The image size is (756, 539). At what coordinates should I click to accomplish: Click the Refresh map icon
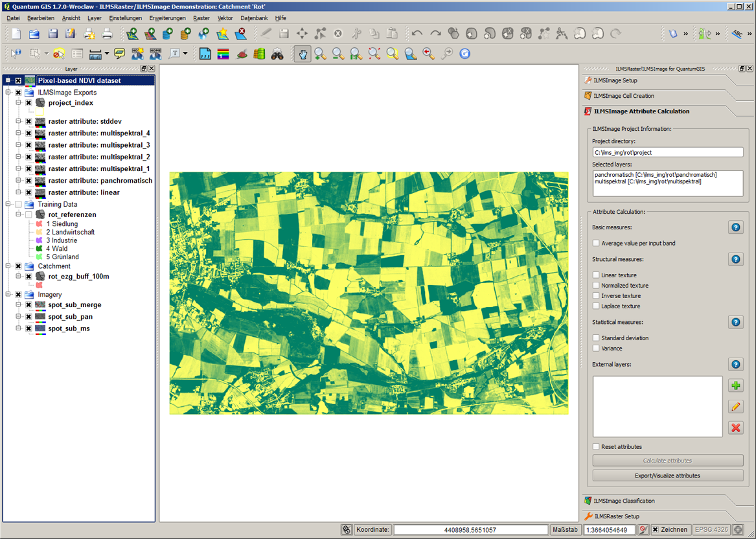tap(464, 54)
